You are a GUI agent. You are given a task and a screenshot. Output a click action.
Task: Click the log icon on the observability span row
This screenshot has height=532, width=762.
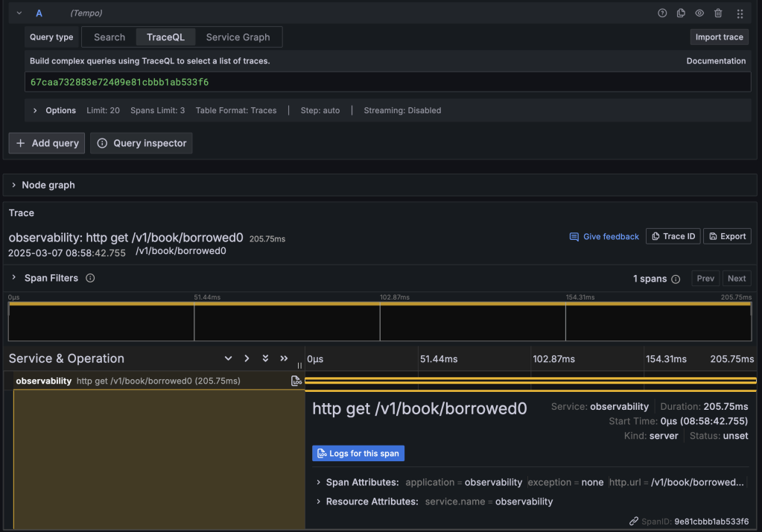coord(296,381)
